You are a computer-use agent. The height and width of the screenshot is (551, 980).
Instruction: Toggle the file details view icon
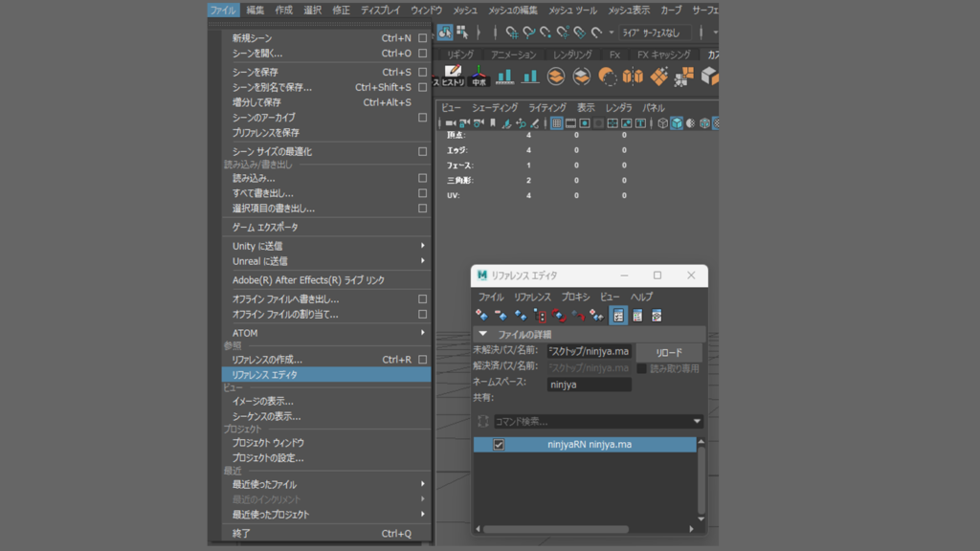[617, 316]
